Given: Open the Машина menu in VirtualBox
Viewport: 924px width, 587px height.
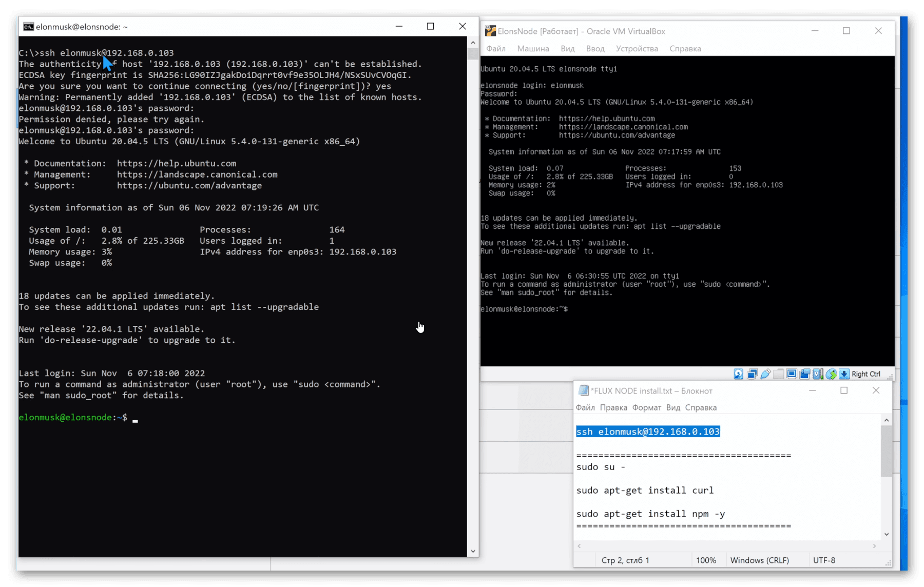Looking at the screenshot, I should (533, 49).
